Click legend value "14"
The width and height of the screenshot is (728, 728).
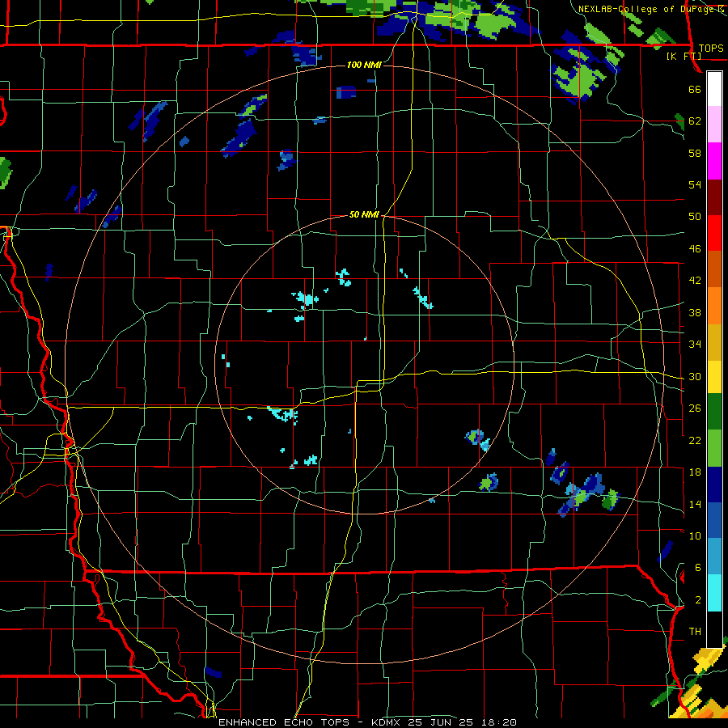pos(695,504)
